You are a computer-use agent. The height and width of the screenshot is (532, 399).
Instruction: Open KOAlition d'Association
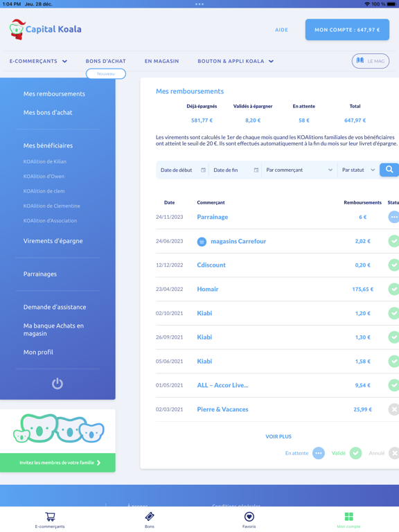[x=50, y=220]
